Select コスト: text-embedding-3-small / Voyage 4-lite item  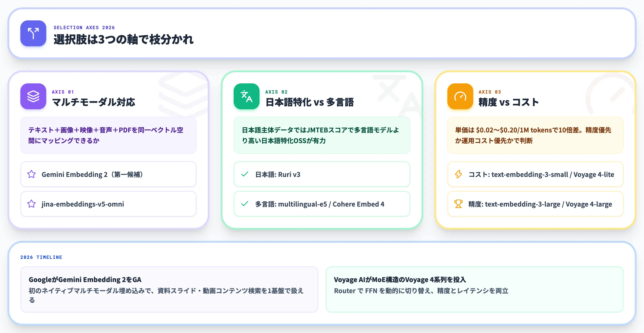536,174
